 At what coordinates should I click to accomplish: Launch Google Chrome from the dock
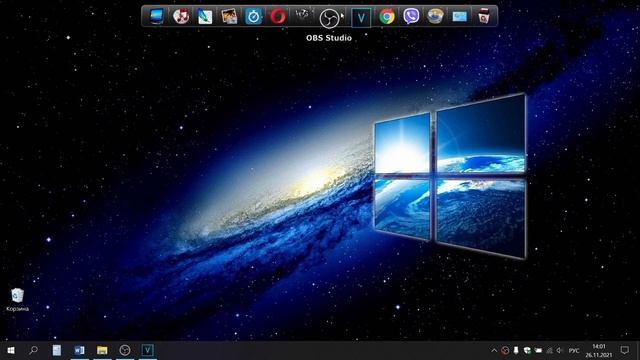[387, 17]
